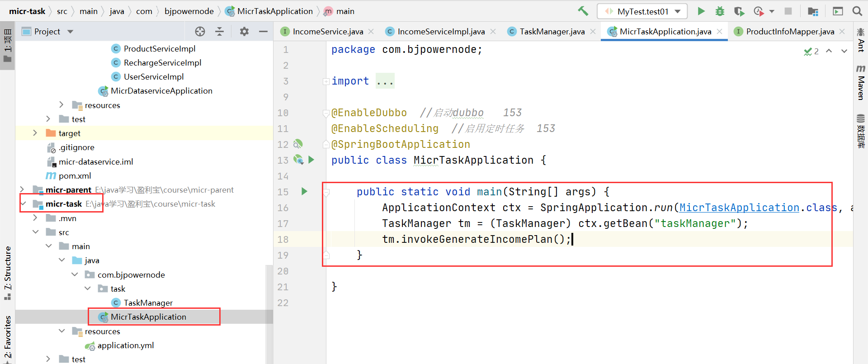The image size is (868, 364).
Task: Expand the micr-parent module
Action: click(x=22, y=189)
